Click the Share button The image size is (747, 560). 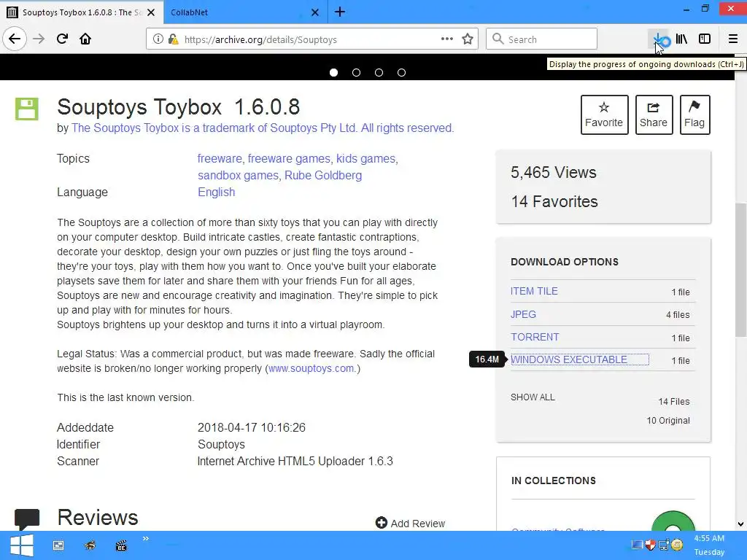tap(654, 114)
